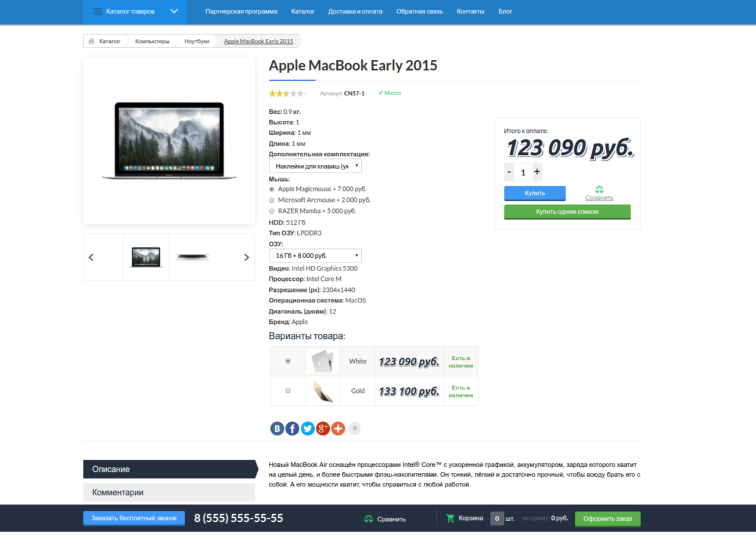Rate the product using the stars
Screen dimensions: 756x545
[287, 93]
